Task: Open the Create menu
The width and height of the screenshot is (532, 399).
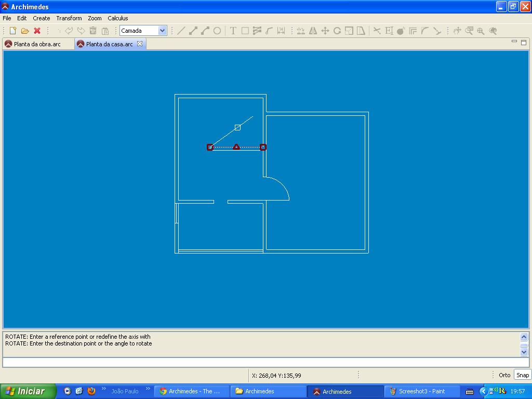Action: (42, 18)
